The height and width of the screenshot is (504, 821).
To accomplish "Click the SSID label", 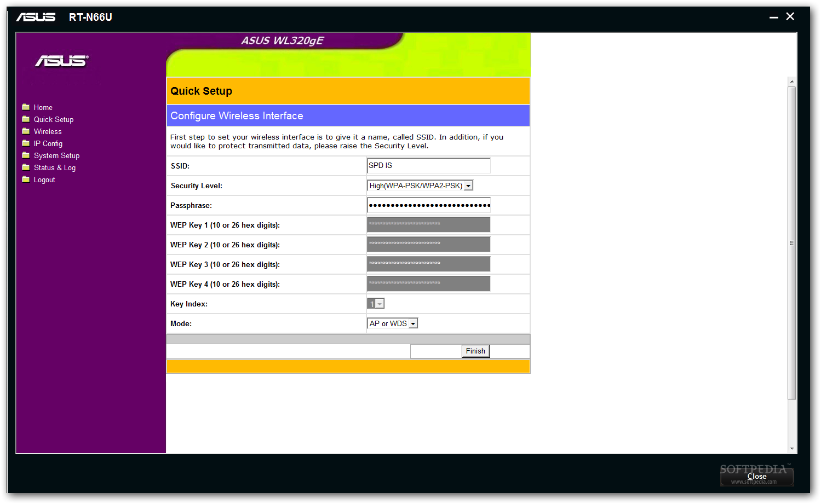I will (180, 166).
